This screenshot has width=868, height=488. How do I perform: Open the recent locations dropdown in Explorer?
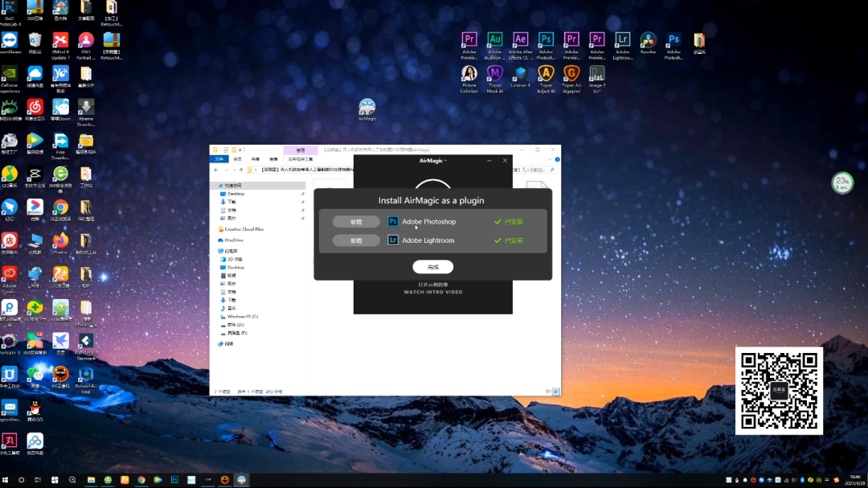pyautogui.click(x=234, y=170)
